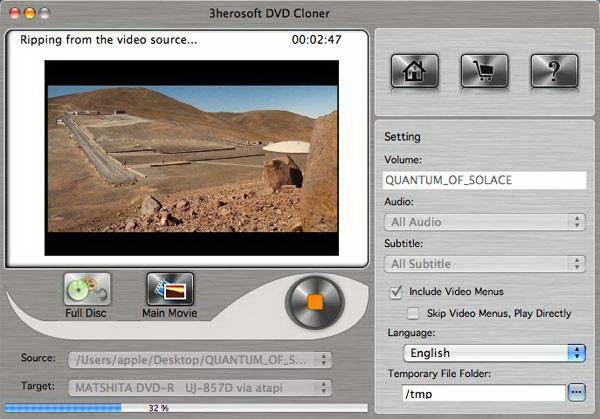
Task: Open the Source path dropdown
Action: 200,360
